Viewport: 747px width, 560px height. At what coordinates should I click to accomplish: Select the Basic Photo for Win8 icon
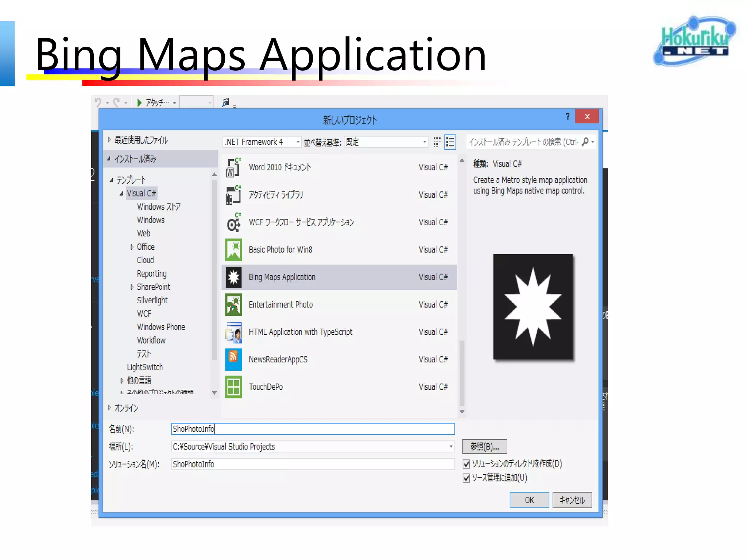pyautogui.click(x=233, y=250)
